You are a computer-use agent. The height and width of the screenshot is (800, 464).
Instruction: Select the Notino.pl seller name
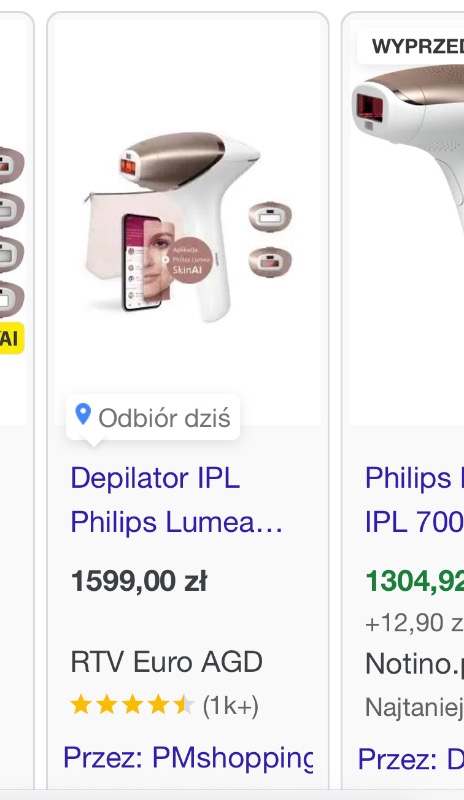click(414, 664)
